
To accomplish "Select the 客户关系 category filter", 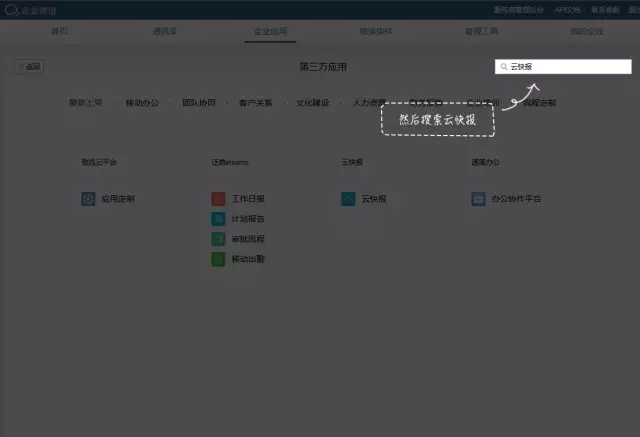I will pos(255,102).
